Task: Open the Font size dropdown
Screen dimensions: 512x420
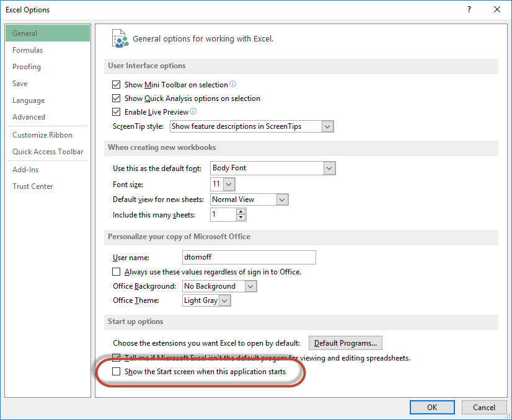Action: (x=229, y=184)
